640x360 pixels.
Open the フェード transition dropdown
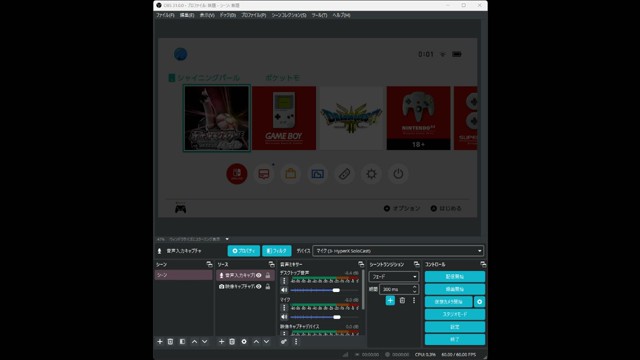393,277
